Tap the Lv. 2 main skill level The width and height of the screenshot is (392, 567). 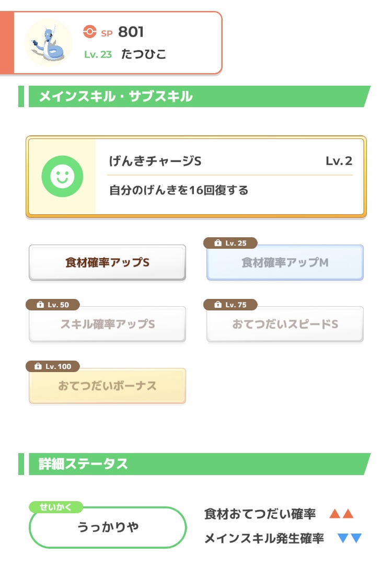click(339, 161)
